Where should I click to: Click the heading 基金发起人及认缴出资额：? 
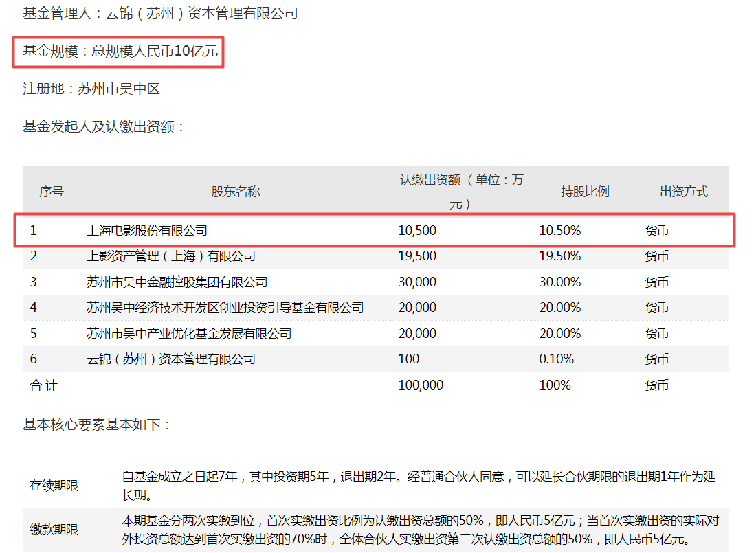click(103, 127)
